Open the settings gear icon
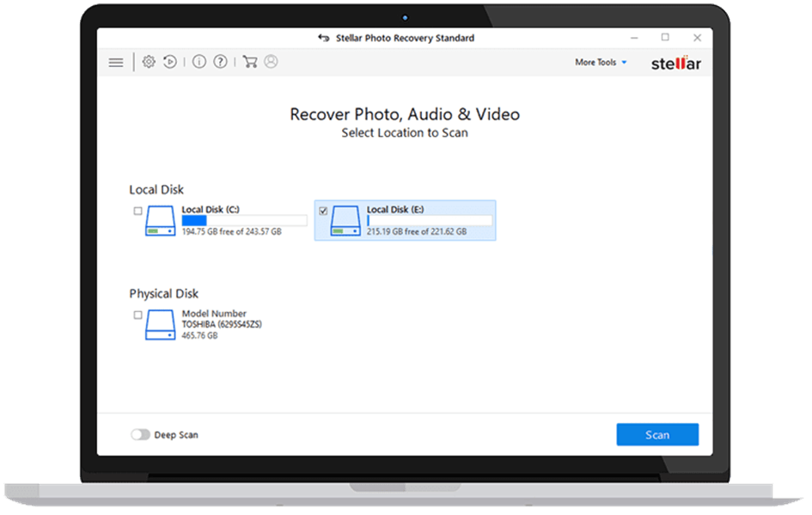812x515 pixels. (x=149, y=62)
